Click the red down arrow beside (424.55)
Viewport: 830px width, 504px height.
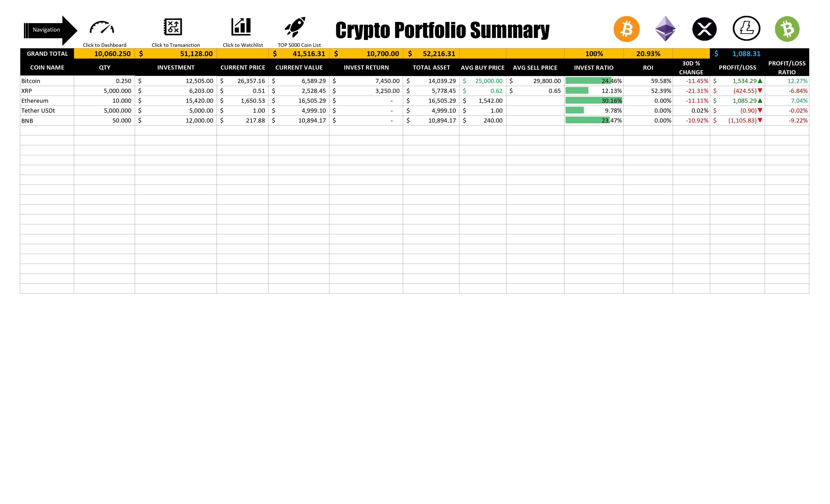[x=760, y=91]
